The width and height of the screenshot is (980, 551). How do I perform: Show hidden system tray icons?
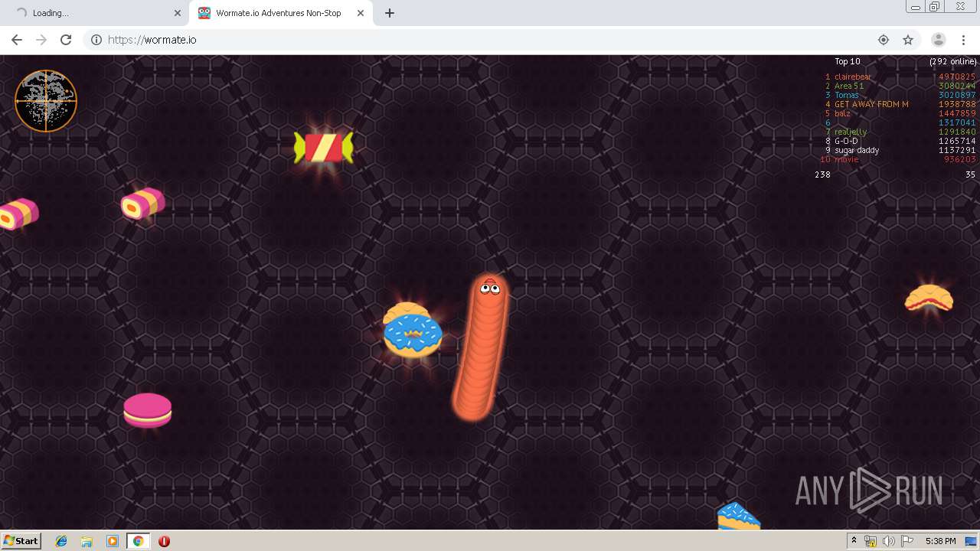(x=854, y=541)
